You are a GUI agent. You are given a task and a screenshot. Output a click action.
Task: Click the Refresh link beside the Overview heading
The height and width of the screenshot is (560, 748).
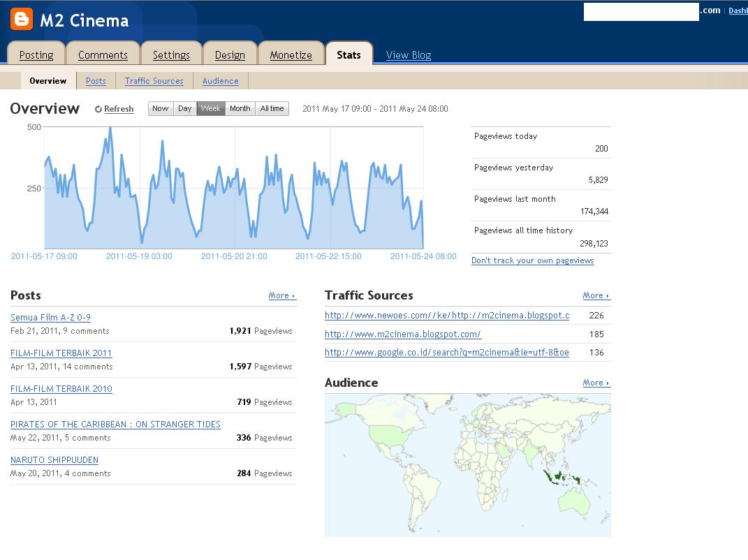(115, 109)
